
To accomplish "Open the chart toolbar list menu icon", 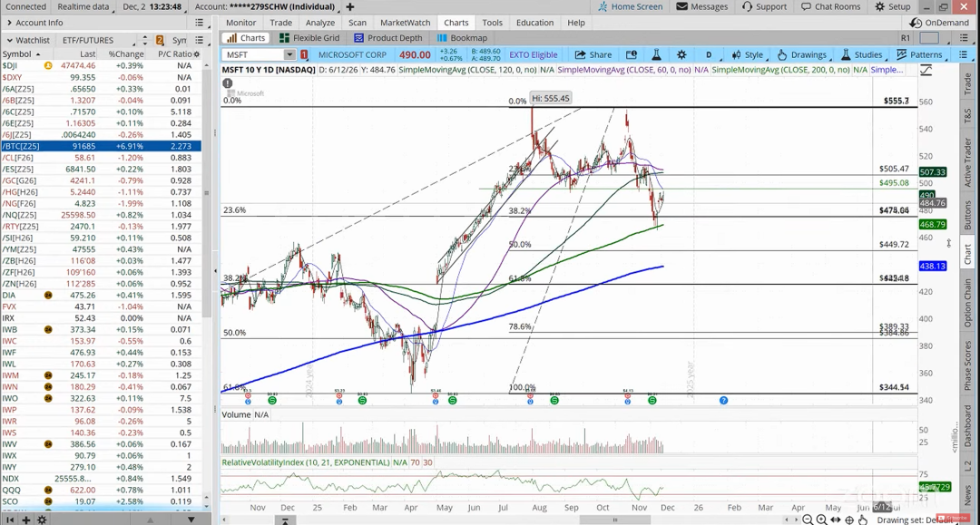I will (x=963, y=54).
